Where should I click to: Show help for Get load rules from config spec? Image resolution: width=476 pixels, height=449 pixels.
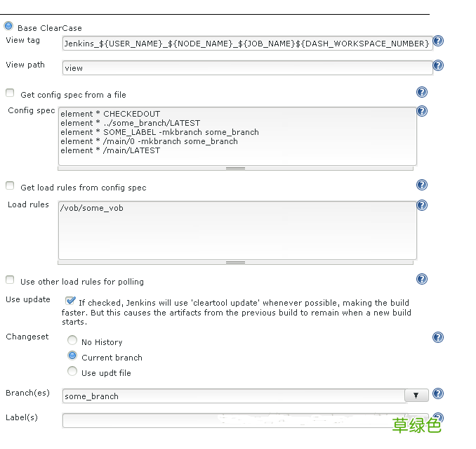pos(422,185)
